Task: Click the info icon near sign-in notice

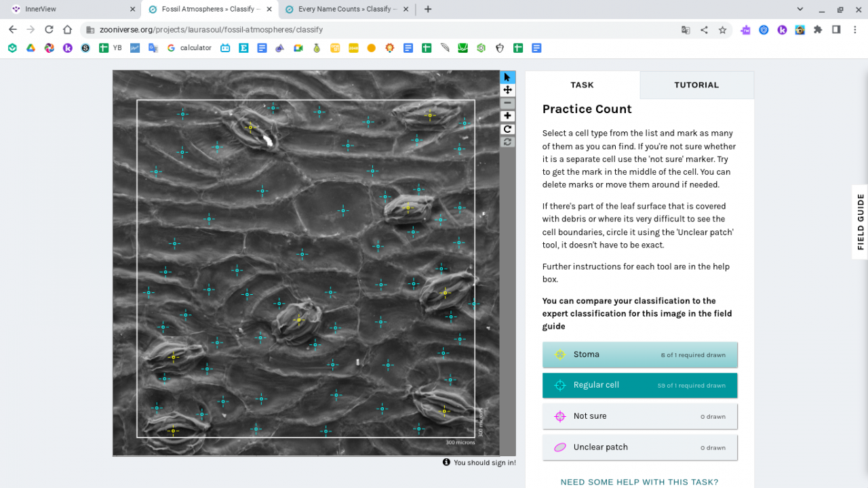Action: [446, 462]
